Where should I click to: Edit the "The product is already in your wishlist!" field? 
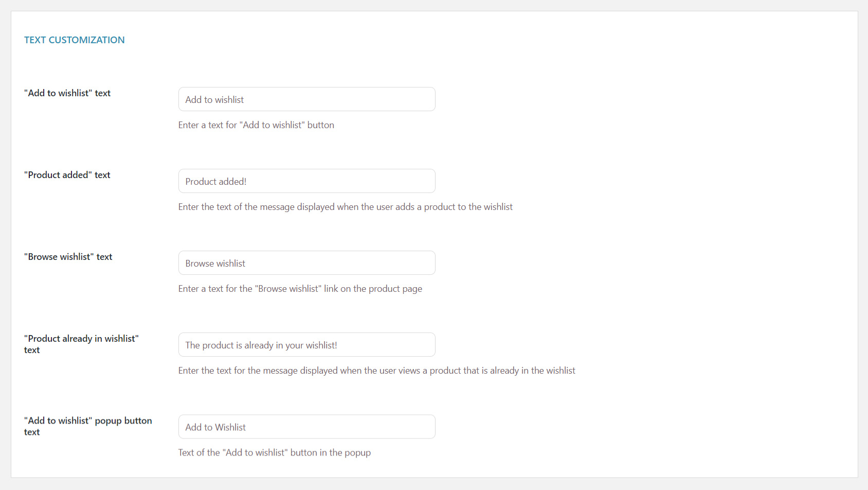pos(306,344)
